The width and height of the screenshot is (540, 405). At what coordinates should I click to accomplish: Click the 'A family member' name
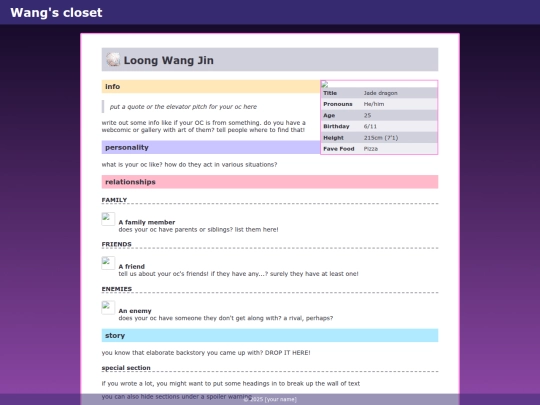point(147,222)
